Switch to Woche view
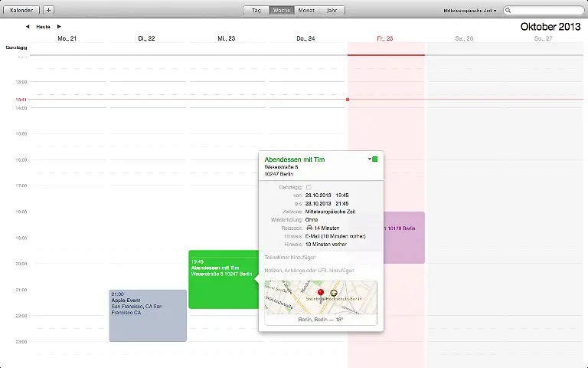The height and width of the screenshot is (368, 588). 282,10
